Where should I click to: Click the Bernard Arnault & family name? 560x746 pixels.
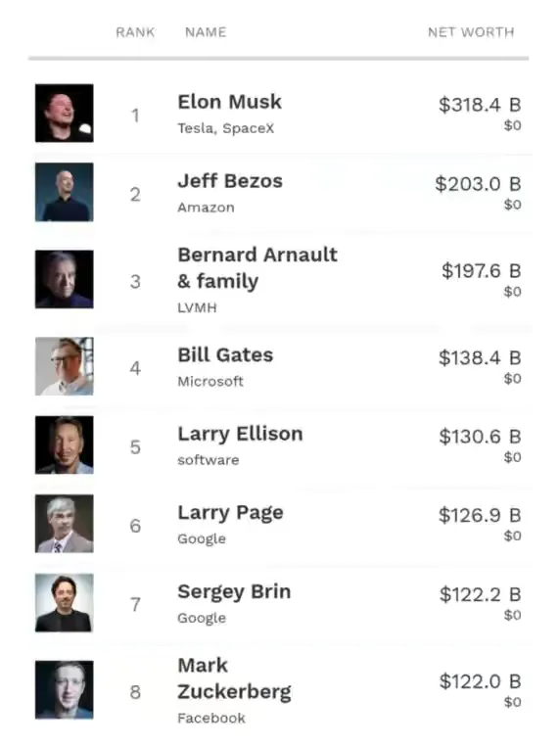pos(257,268)
